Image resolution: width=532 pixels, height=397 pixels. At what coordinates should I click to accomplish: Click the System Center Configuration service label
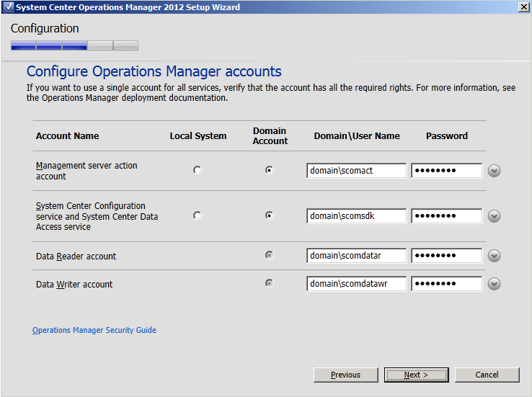(97, 216)
